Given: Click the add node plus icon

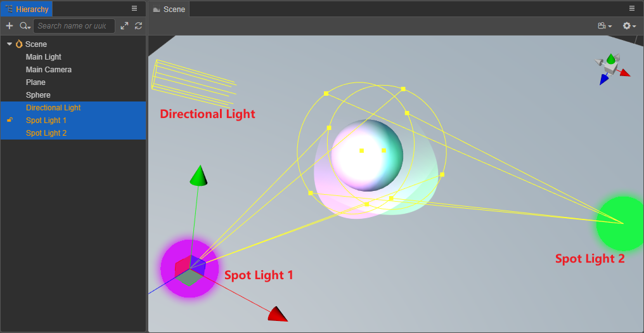Looking at the screenshot, I should tap(10, 26).
